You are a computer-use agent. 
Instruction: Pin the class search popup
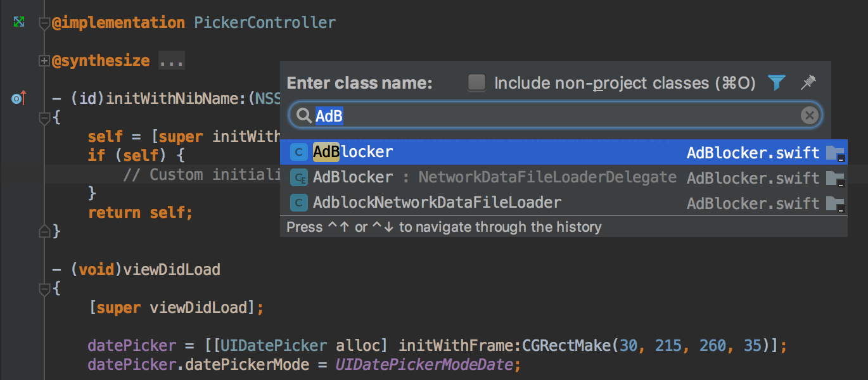[x=808, y=82]
